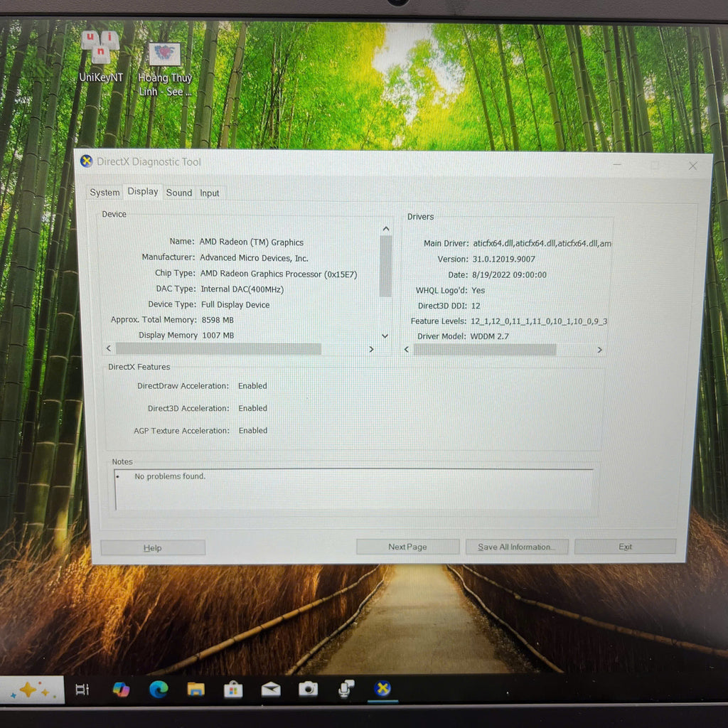This screenshot has width=728, height=728.
Task: Open the Mail app in taskbar
Action: point(271,689)
